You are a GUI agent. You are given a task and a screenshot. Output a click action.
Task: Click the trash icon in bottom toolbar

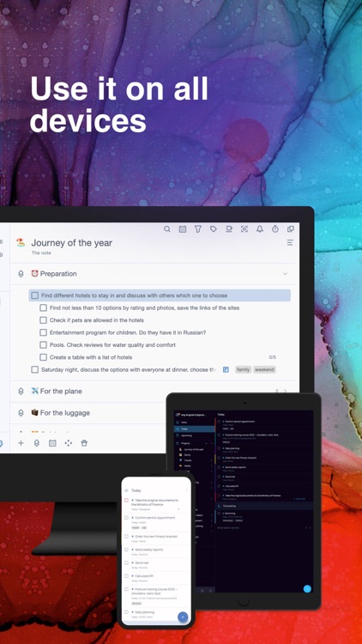click(x=84, y=443)
